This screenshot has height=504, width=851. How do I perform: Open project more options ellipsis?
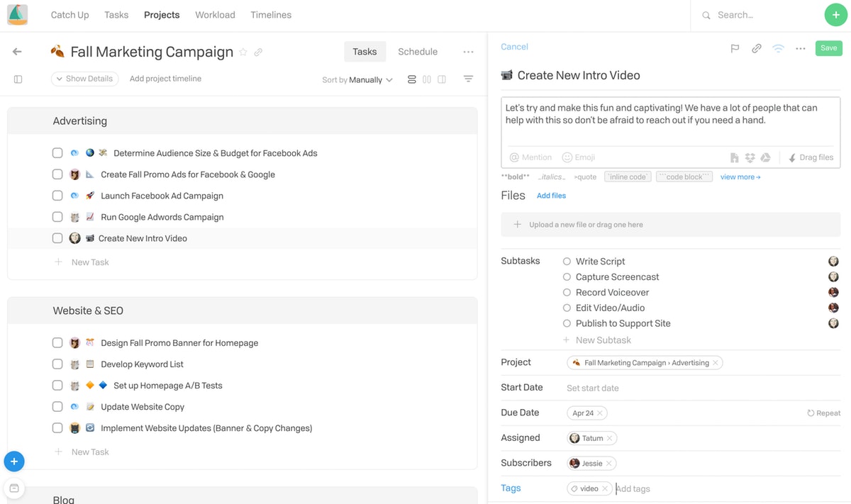[x=468, y=52]
